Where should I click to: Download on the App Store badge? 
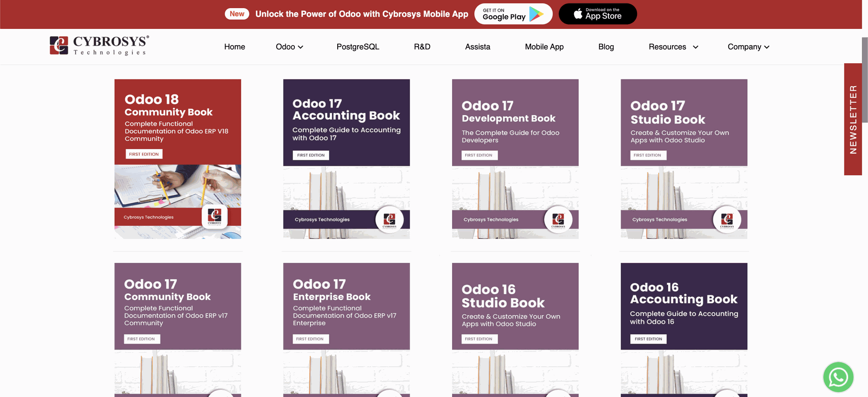click(x=598, y=14)
